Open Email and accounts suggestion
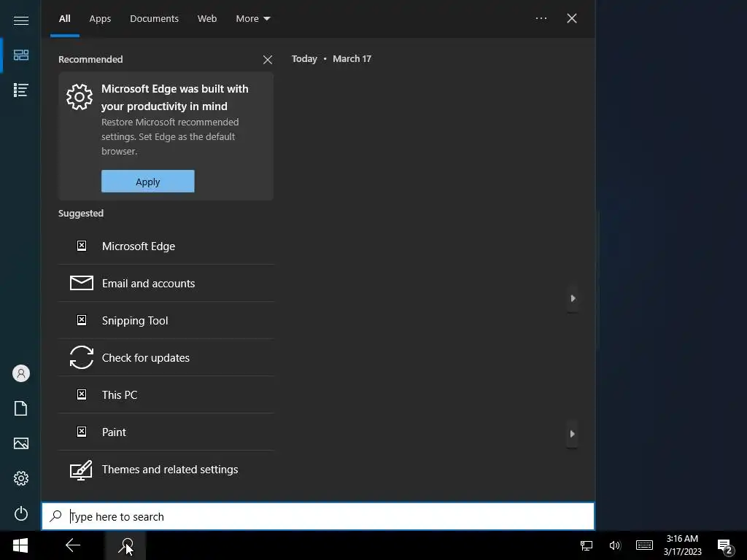Image resolution: width=747 pixels, height=560 pixels. click(166, 284)
